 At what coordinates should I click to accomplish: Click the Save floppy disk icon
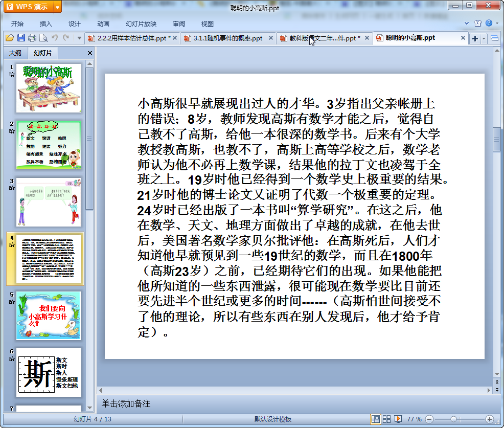(x=21, y=38)
